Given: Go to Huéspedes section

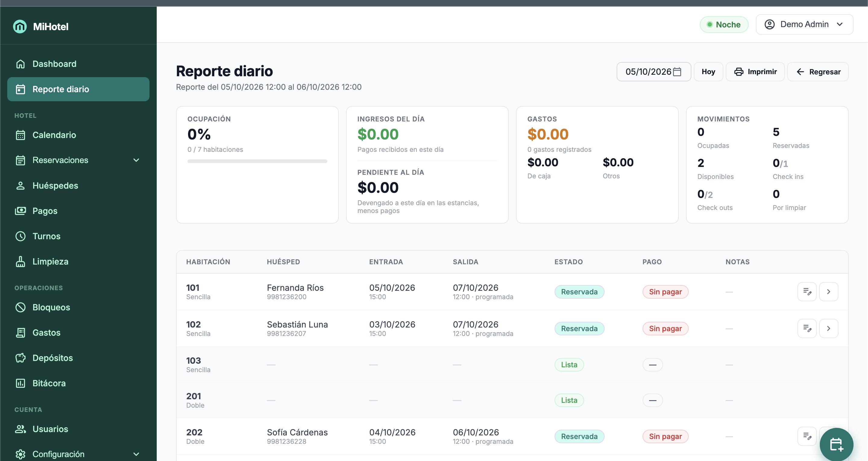Looking at the screenshot, I should click(78, 185).
